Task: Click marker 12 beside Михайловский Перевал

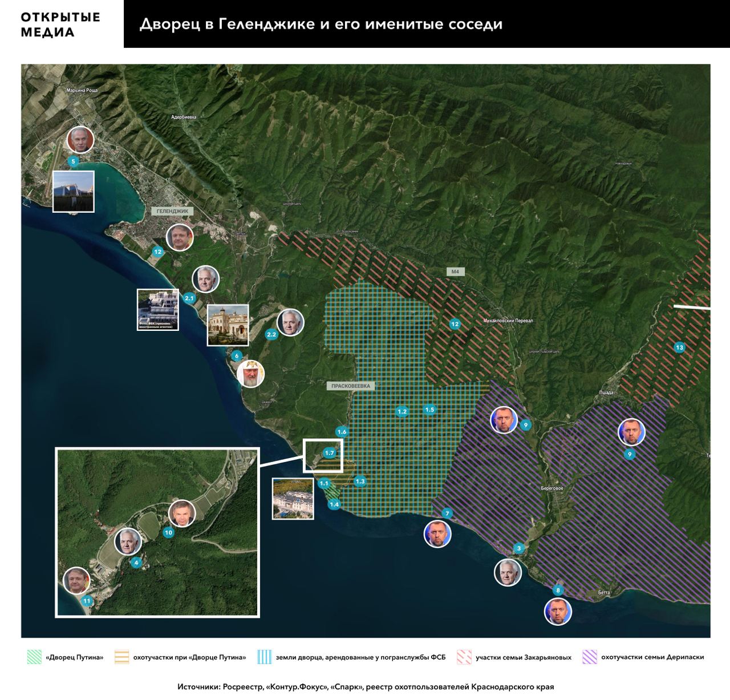Action: 455,324
